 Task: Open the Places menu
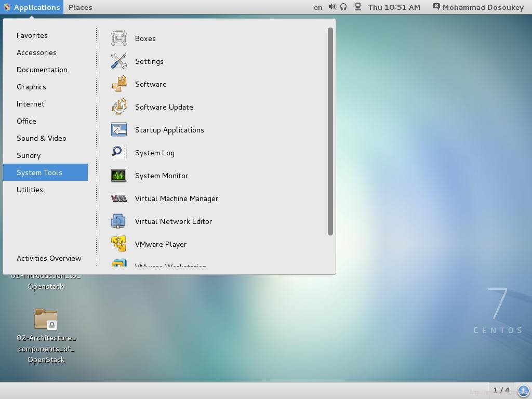(80, 7)
